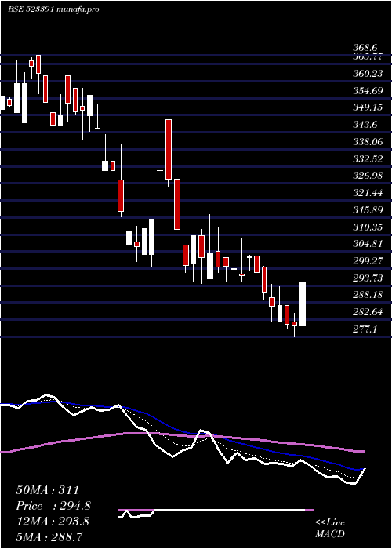This screenshot has width=392, height=549.
Task: Click the '50MA : 311' readout
Action: (48, 490)
